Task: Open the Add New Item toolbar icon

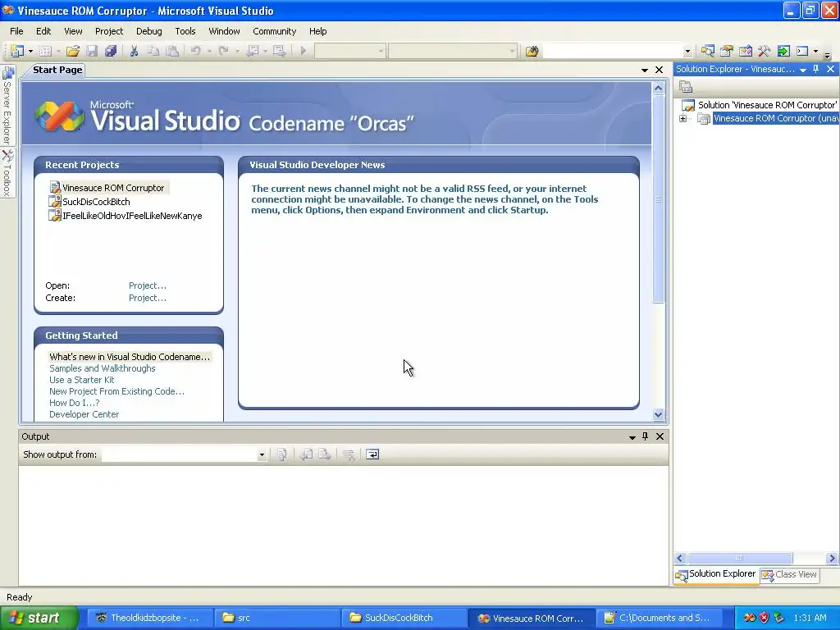Action: click(x=46, y=51)
